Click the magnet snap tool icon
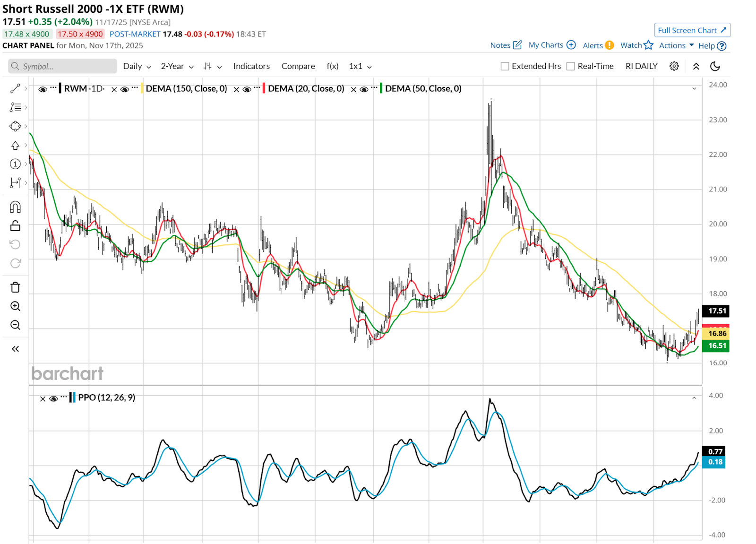Viewport: 756px width, 544px height. click(x=15, y=207)
